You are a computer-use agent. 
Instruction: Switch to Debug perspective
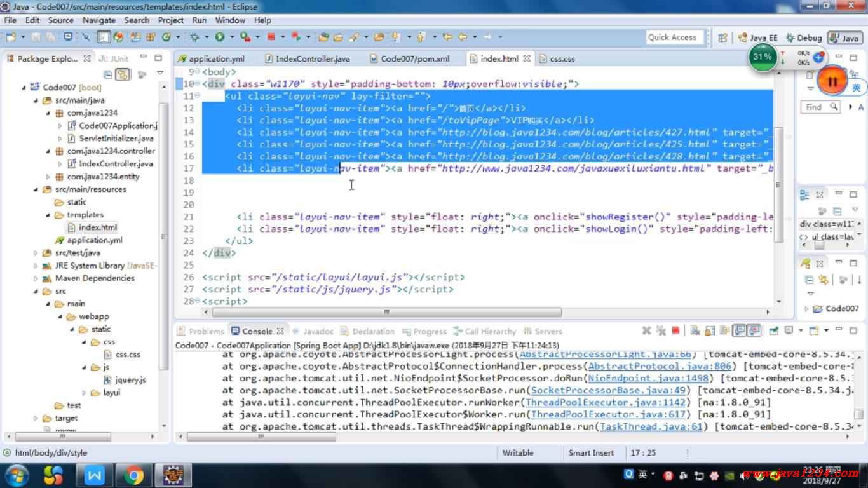(x=804, y=38)
